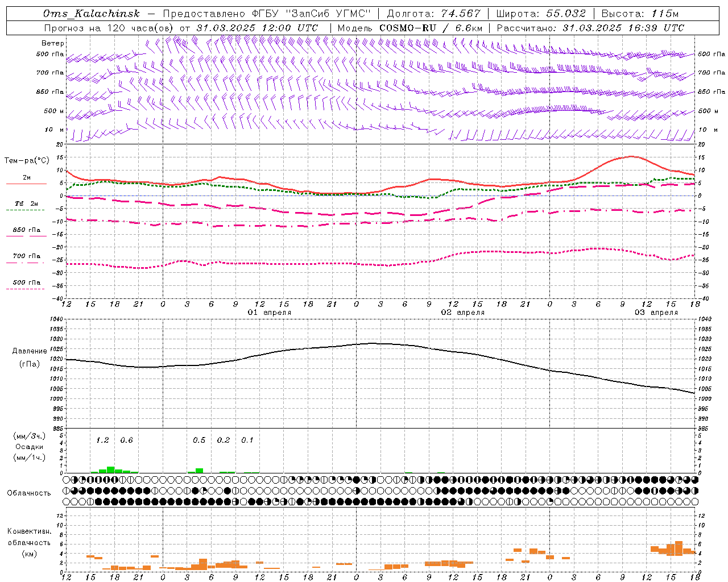Click the '(мм/1ч.)' precipitation unit label
728x582 pixels.
[x=28, y=458]
